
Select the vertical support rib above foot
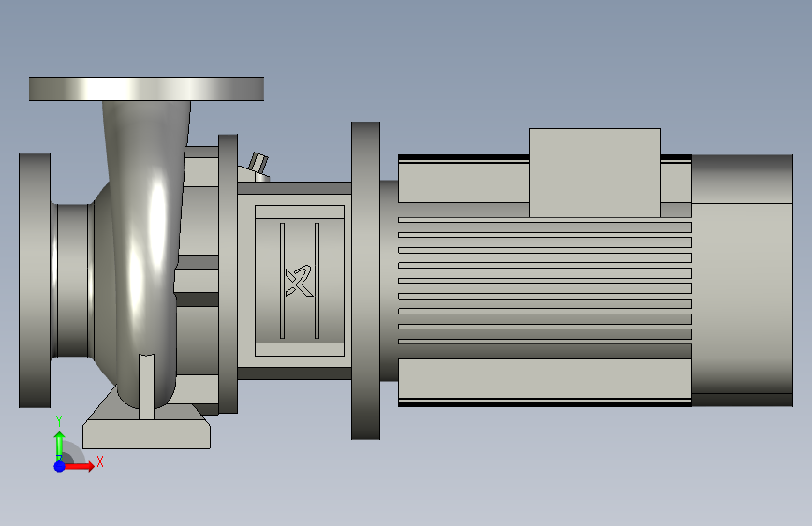click(146, 387)
